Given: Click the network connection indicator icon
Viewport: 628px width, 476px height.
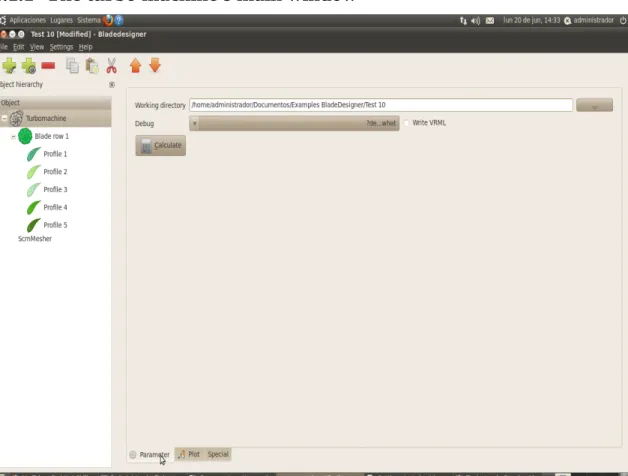Looking at the screenshot, I should (x=463, y=20).
